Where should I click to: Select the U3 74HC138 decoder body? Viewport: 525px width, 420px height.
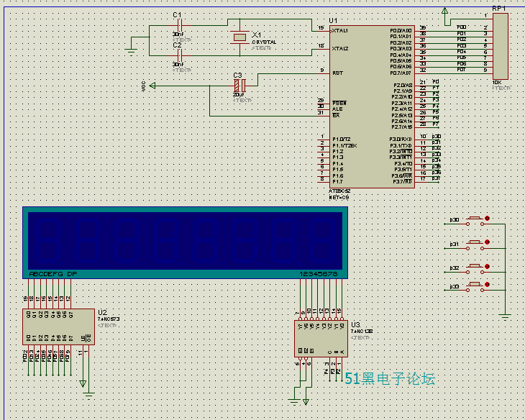pyautogui.click(x=321, y=339)
